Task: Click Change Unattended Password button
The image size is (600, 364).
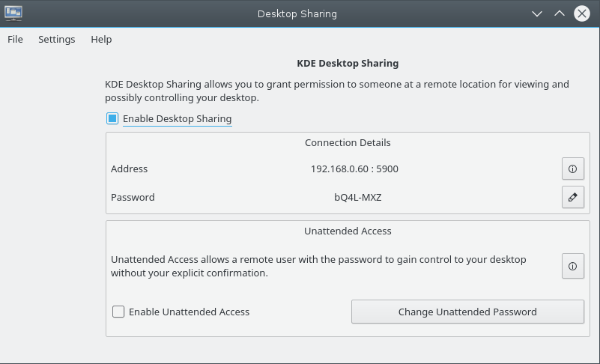Action: [x=467, y=312]
